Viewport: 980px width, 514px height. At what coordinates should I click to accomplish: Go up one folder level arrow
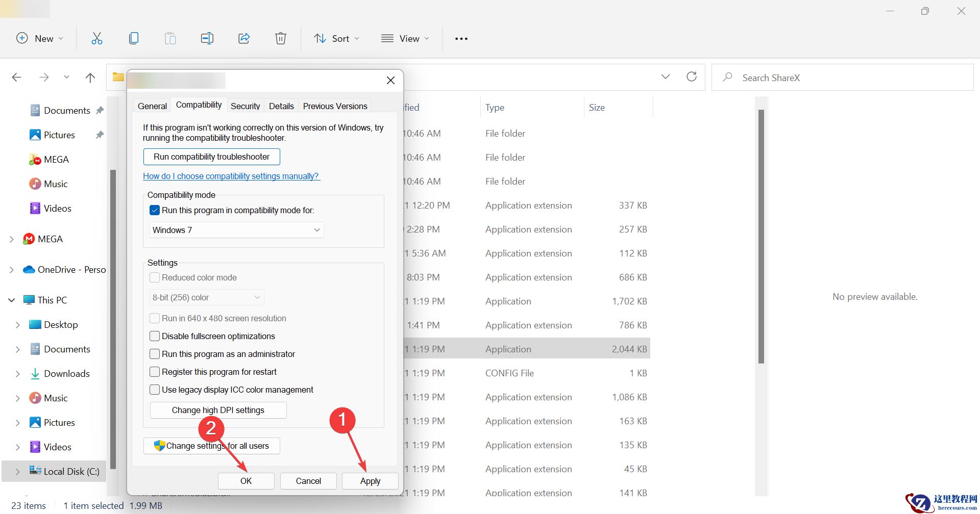tap(90, 78)
